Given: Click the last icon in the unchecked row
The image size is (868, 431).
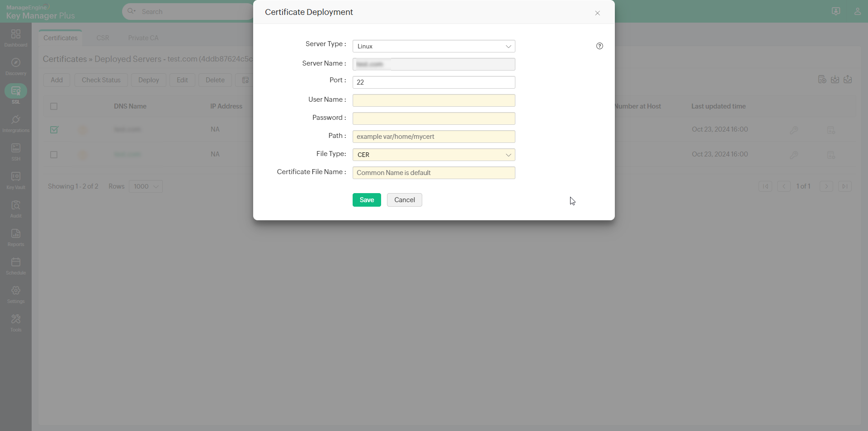Looking at the screenshot, I should click(x=831, y=155).
